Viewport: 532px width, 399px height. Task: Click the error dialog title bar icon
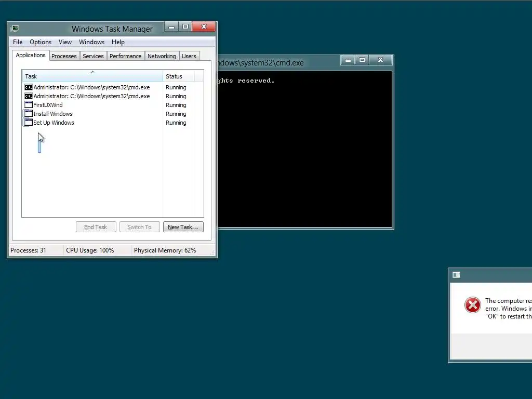(456, 275)
